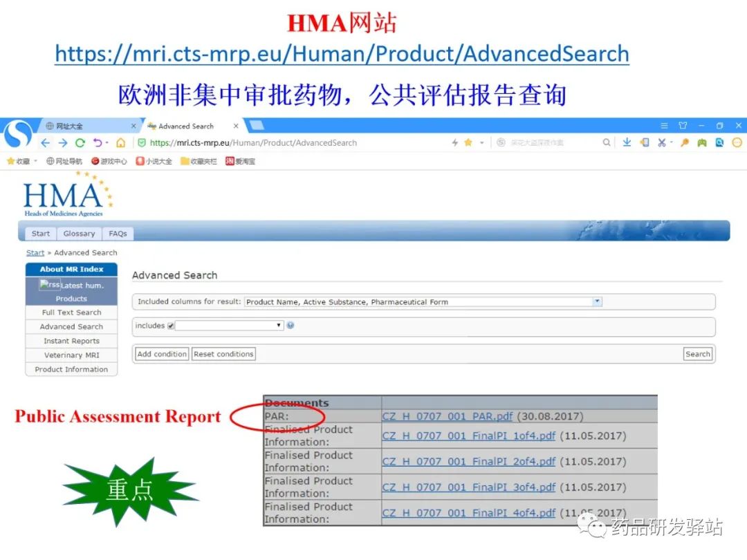747x560 pixels.
Task: Open the 小说大全 bookmark
Action: pos(154,161)
